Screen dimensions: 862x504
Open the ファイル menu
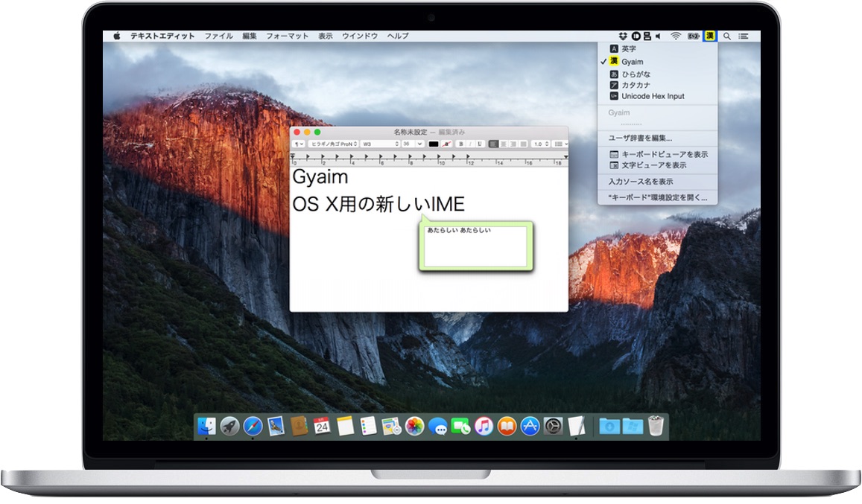[x=219, y=36]
